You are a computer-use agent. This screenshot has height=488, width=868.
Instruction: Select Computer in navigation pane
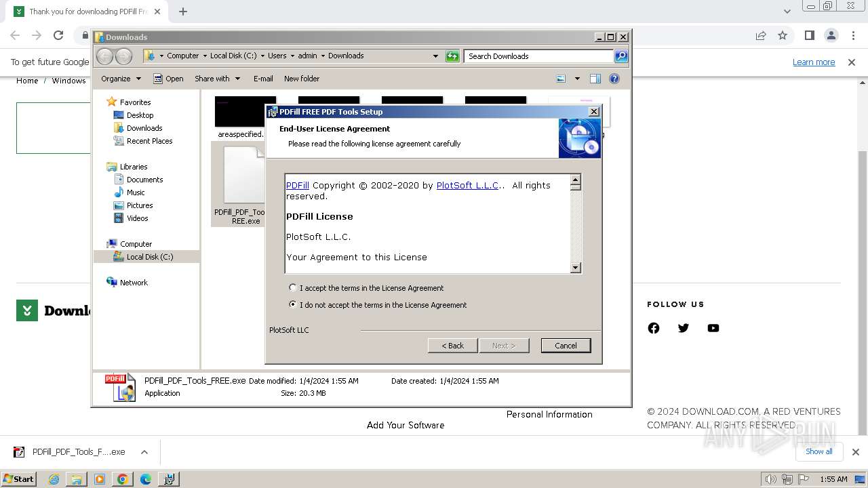[136, 244]
